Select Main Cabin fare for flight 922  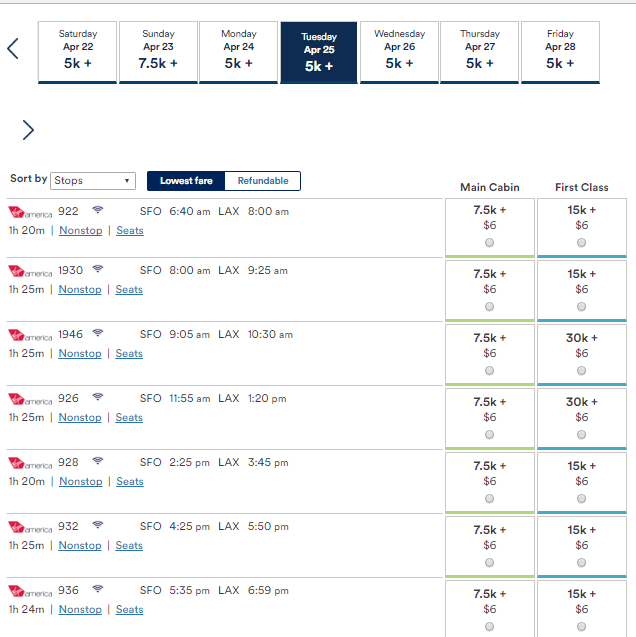click(489, 243)
